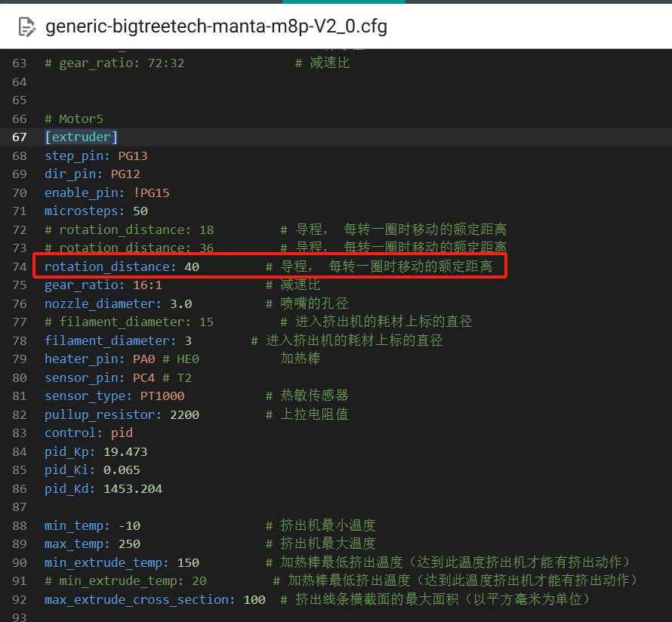Click the enable_pin !PG15 value
This screenshot has height=622, width=672.
[x=151, y=192]
